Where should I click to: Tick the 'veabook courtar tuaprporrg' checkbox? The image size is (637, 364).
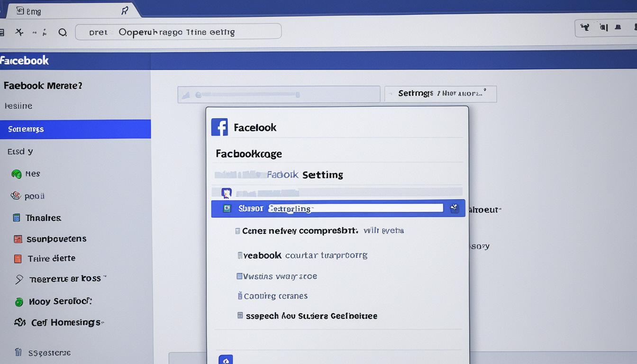tap(240, 255)
